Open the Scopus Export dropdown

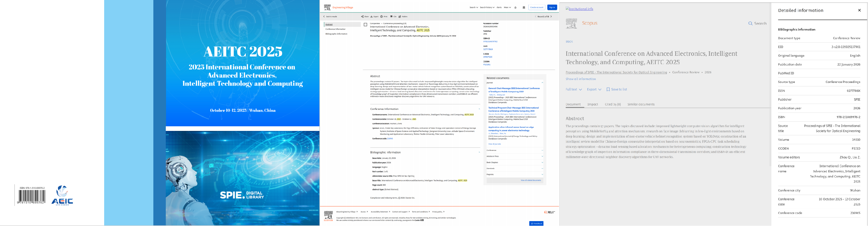pos(594,90)
